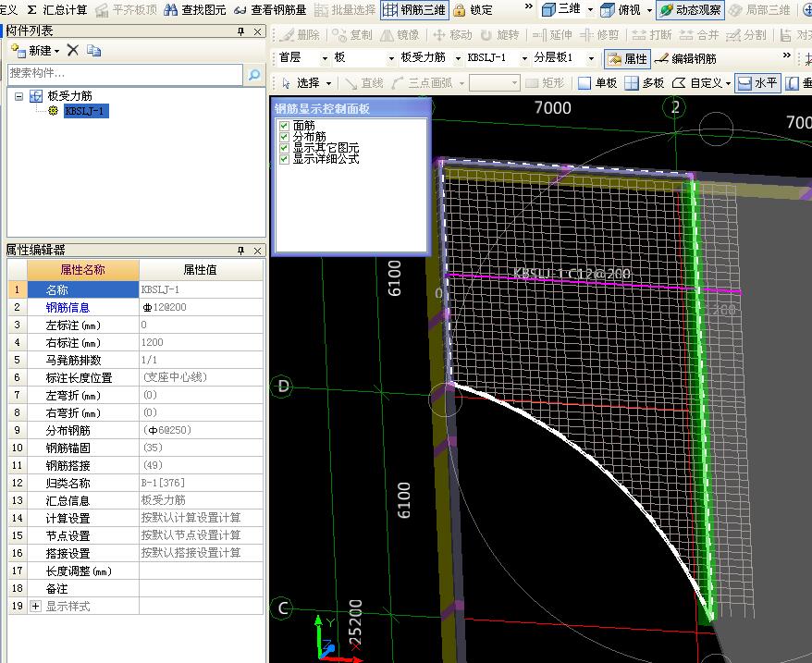Toggle 动态观察 orbit tool
Screen dimensions: 812x663
pyautogui.click(x=690, y=9)
